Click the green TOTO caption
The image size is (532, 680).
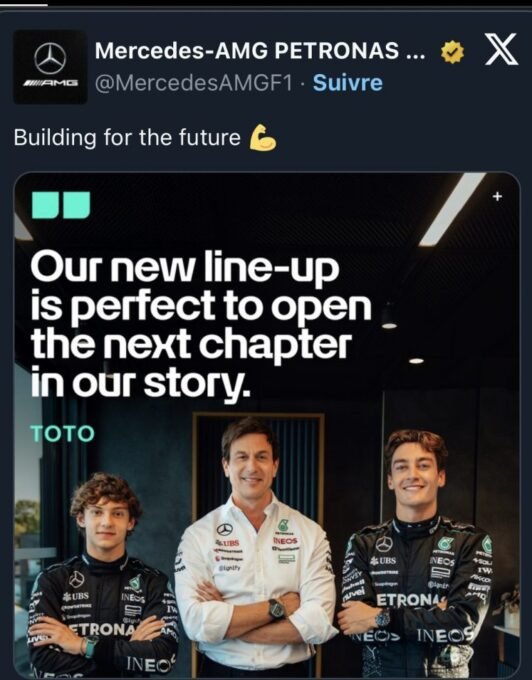tap(62, 433)
